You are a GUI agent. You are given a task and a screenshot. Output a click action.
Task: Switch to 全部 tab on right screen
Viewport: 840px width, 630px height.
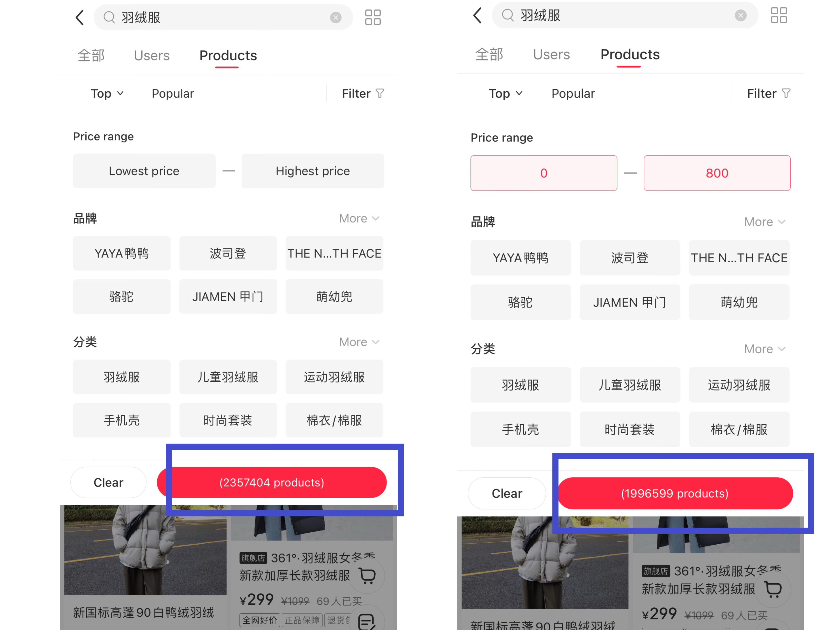click(489, 55)
